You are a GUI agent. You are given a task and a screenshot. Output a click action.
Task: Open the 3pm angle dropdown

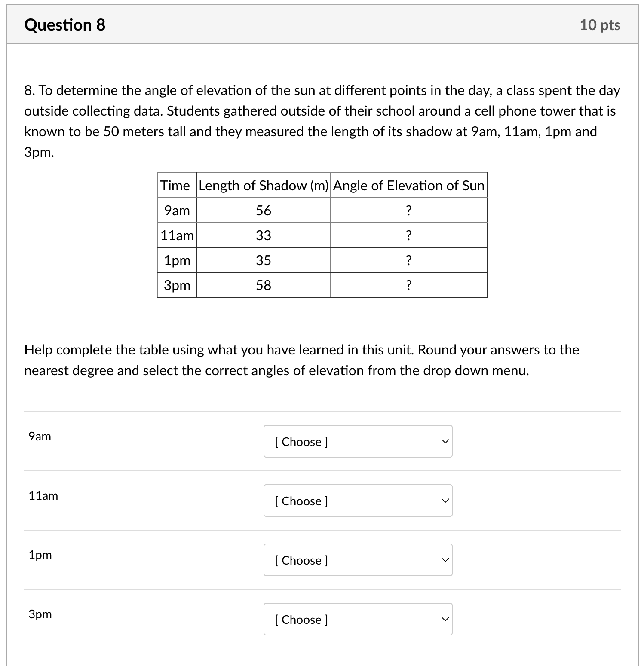point(357,619)
